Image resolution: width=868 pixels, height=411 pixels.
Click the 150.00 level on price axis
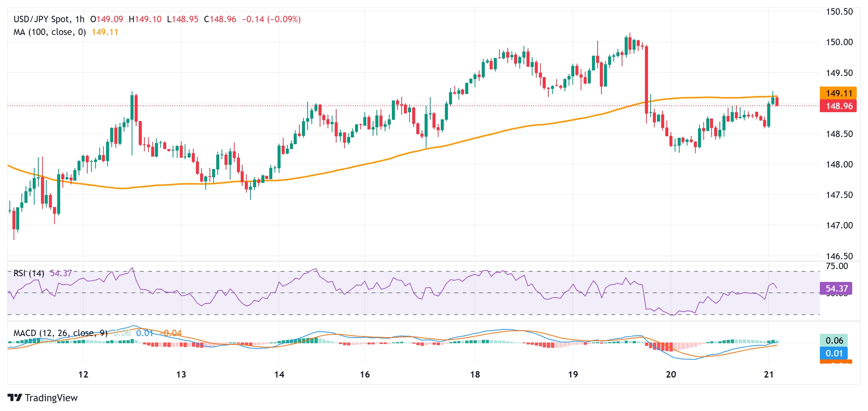point(839,42)
